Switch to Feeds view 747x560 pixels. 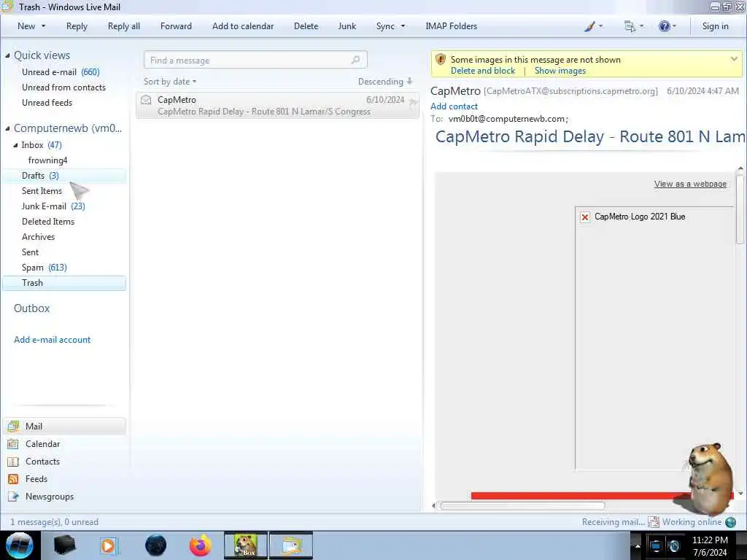coord(27,479)
